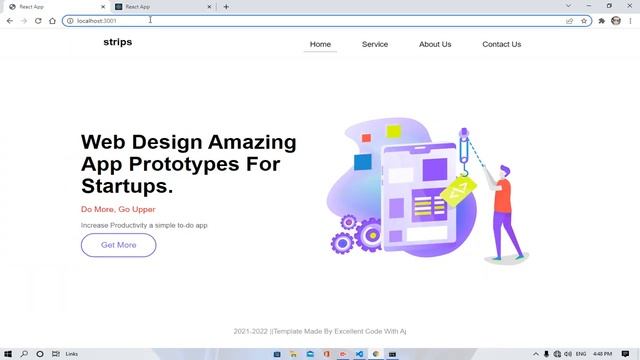Switch to the first React App tab
This screenshot has width=640, height=360.
(57, 7)
